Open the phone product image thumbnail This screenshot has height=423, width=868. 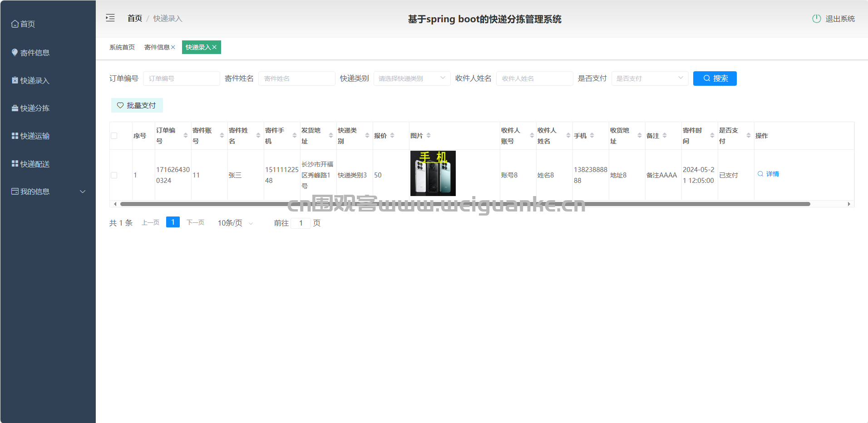pos(433,173)
